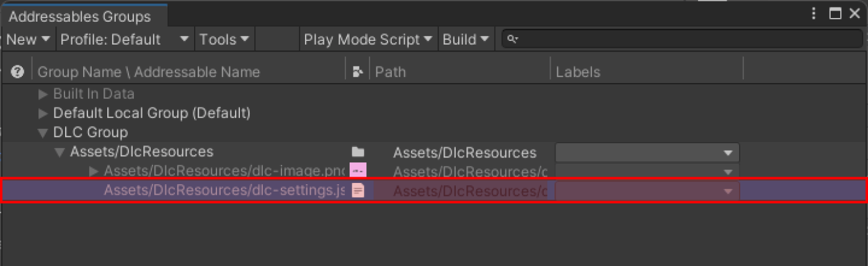Expand the dlc-image.png sub-assets
868x266 pixels.
(x=94, y=171)
